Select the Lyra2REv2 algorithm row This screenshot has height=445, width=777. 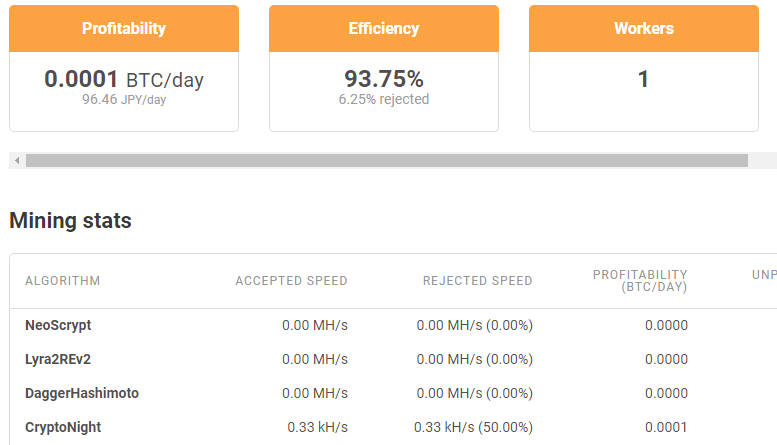tap(393, 359)
